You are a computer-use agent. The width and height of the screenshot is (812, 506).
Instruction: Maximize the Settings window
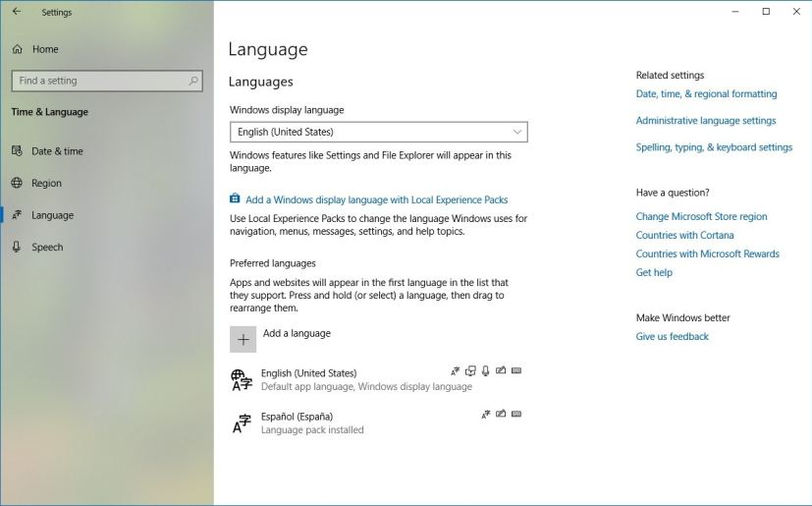(x=766, y=12)
